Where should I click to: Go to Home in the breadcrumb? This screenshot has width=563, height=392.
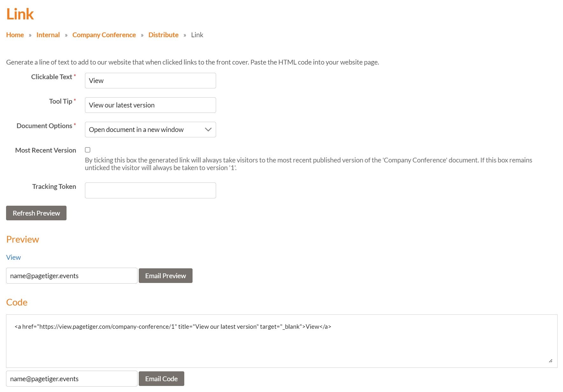point(15,35)
